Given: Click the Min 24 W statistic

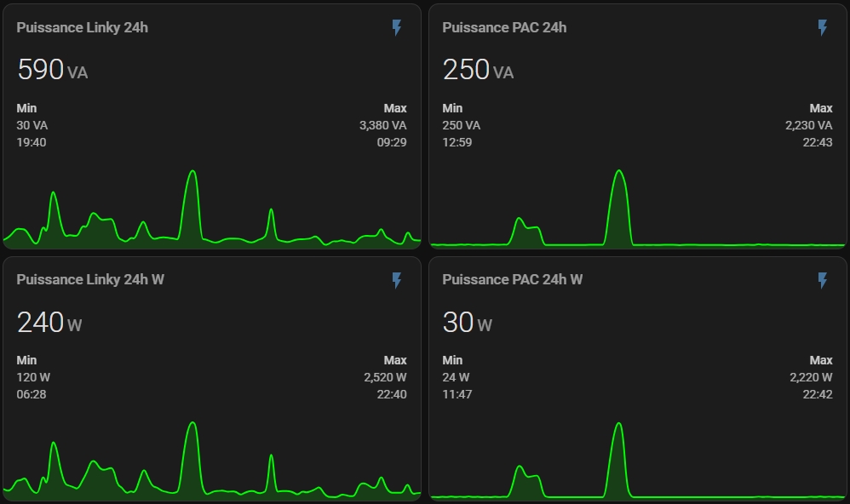Looking at the screenshot, I should pos(457,377).
